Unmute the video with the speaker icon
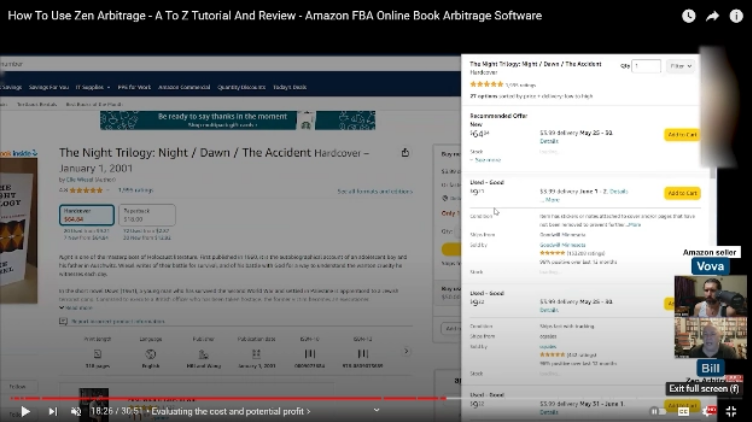 76,411
